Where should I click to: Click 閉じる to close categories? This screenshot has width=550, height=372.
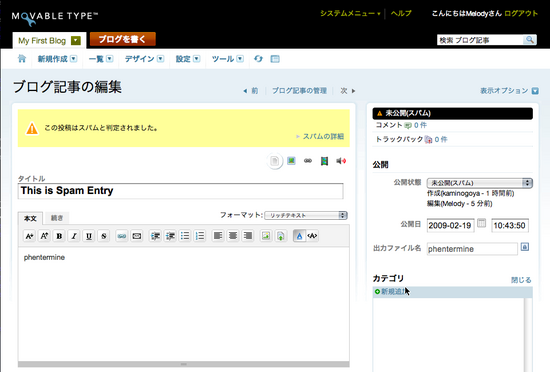(x=521, y=280)
